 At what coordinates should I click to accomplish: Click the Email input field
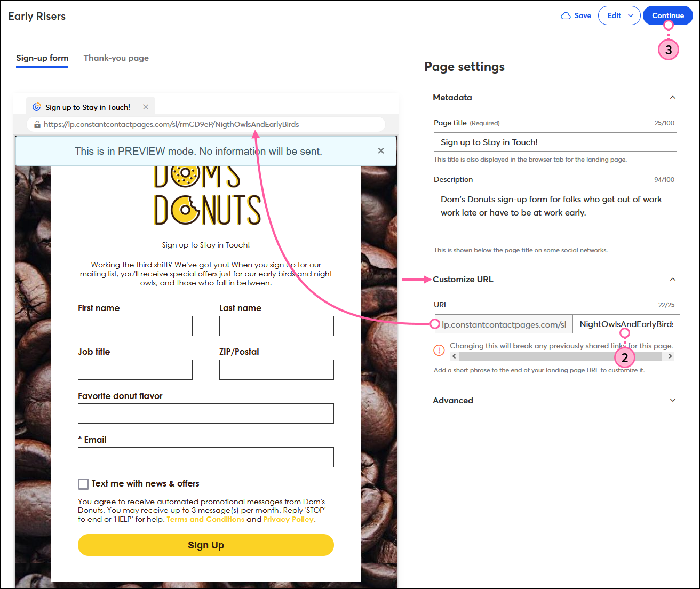[x=206, y=457]
